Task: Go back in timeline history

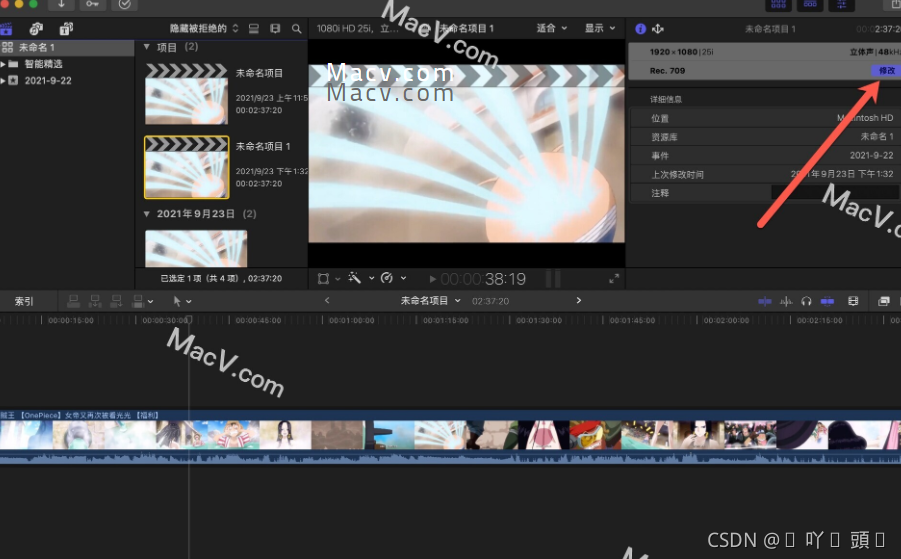Action: point(327,300)
